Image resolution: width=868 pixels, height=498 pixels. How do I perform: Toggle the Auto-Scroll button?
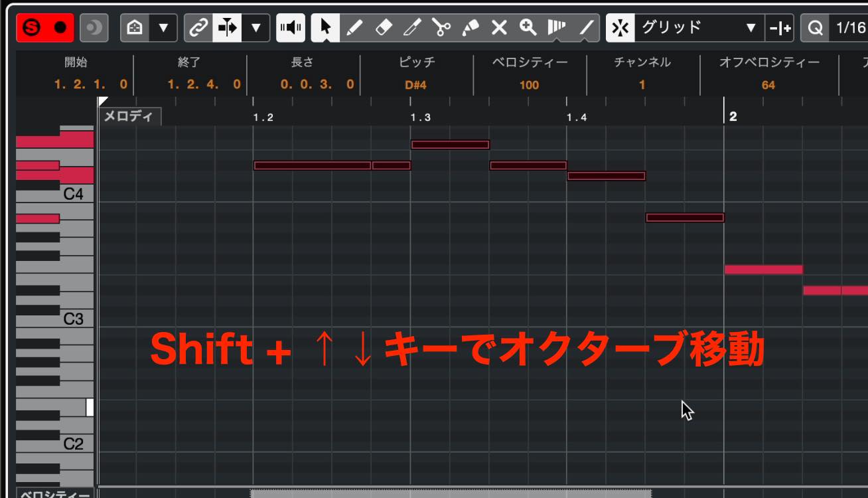227,28
